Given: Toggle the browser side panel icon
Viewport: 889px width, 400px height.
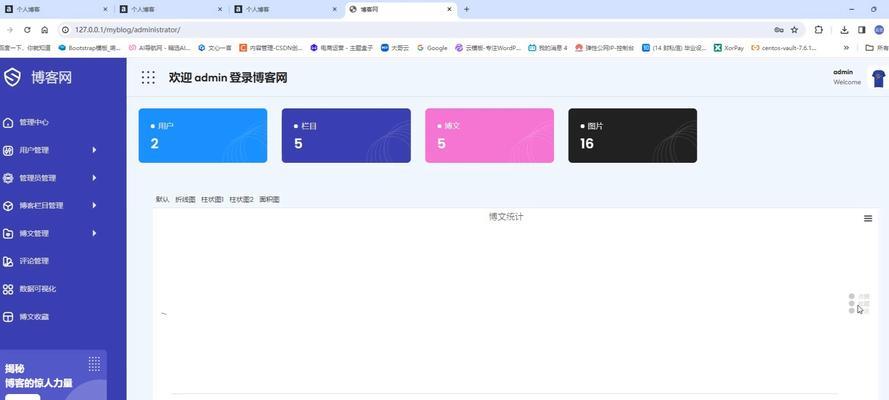Looking at the screenshot, I should click(x=861, y=29).
